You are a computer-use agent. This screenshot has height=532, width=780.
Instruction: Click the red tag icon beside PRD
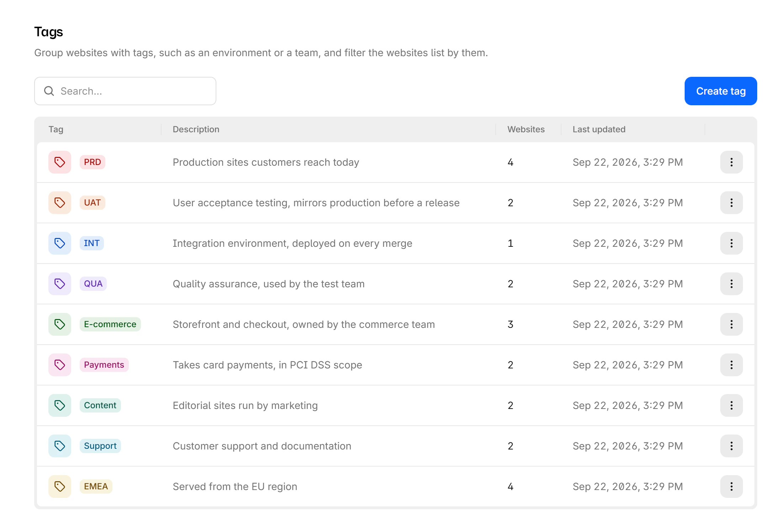60,162
